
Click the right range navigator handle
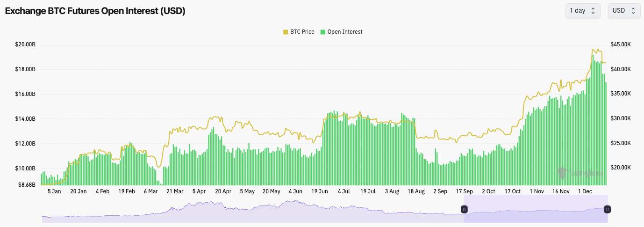coord(607,209)
